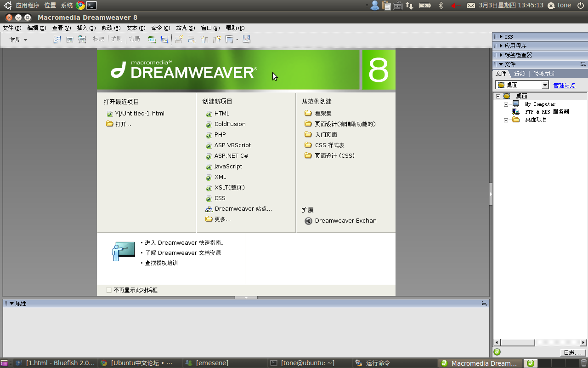Screen dimensions: 588x368
Task: Click the Table icon in the Layout insert bar
Action: click(57, 40)
